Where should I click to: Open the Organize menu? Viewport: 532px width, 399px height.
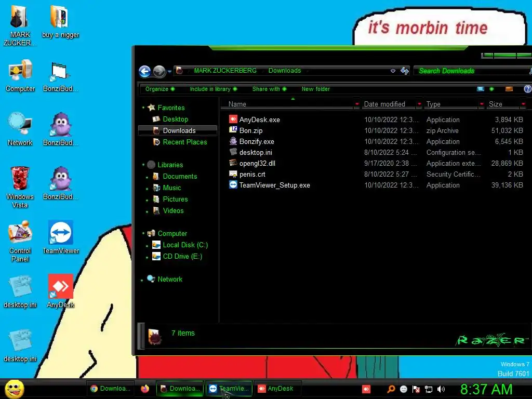(x=160, y=89)
